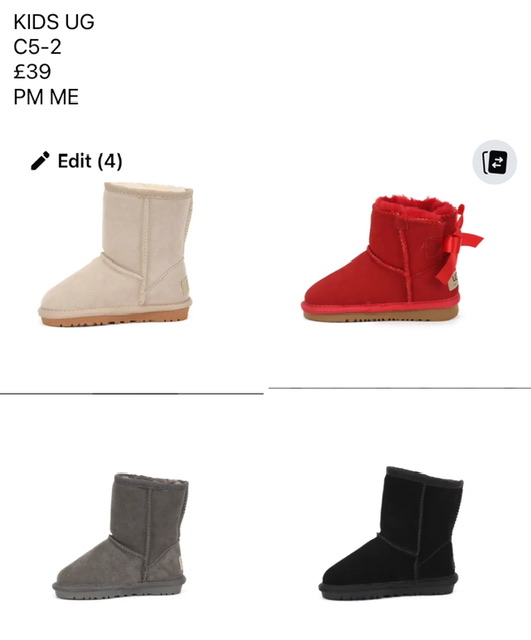
Task: Click the dark sole of black boot
Action: click(x=388, y=591)
